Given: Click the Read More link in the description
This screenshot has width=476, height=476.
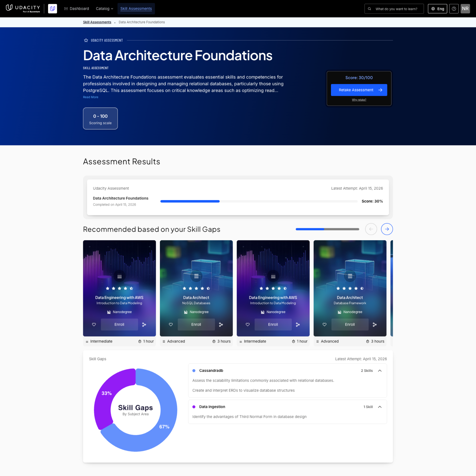Looking at the screenshot, I should (x=91, y=97).
